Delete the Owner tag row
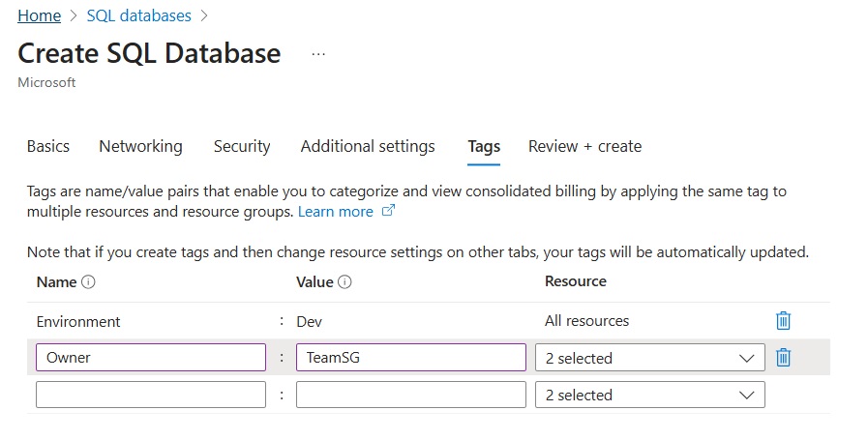 tap(783, 357)
